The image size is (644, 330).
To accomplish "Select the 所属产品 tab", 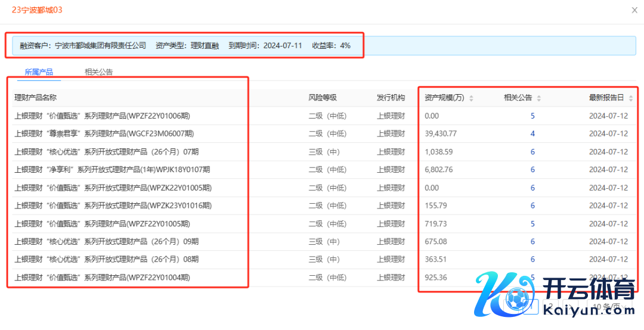I will tap(39, 72).
